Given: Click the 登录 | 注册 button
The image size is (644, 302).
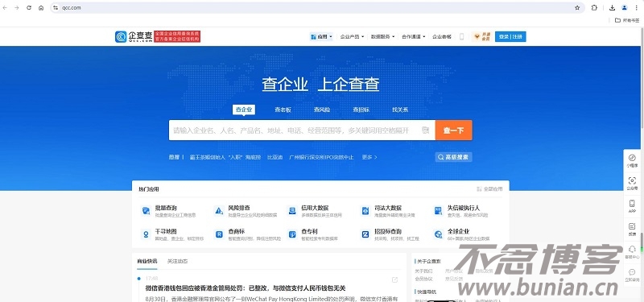Looking at the screenshot, I should pyautogui.click(x=510, y=36).
